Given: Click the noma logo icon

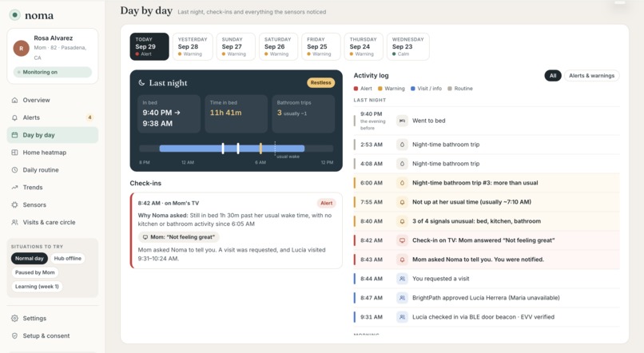Looking at the screenshot, I should click(x=15, y=15).
